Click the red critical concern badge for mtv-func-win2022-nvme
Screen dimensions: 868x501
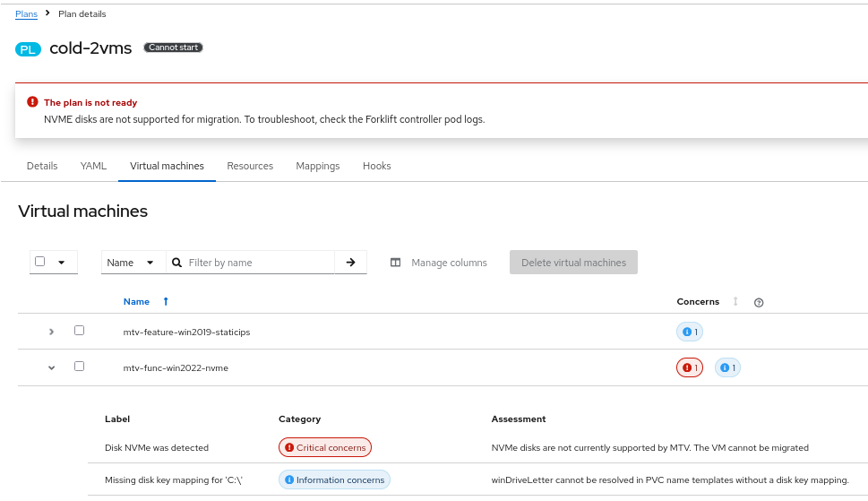click(690, 367)
